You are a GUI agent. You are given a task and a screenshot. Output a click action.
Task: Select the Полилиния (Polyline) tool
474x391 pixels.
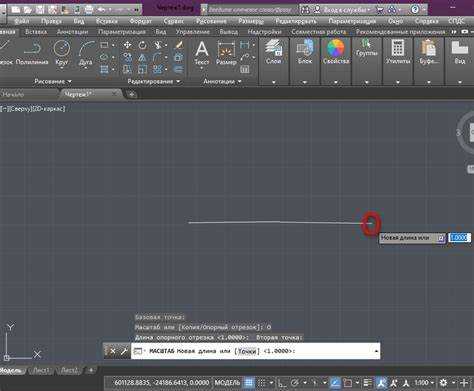pyautogui.click(x=32, y=53)
